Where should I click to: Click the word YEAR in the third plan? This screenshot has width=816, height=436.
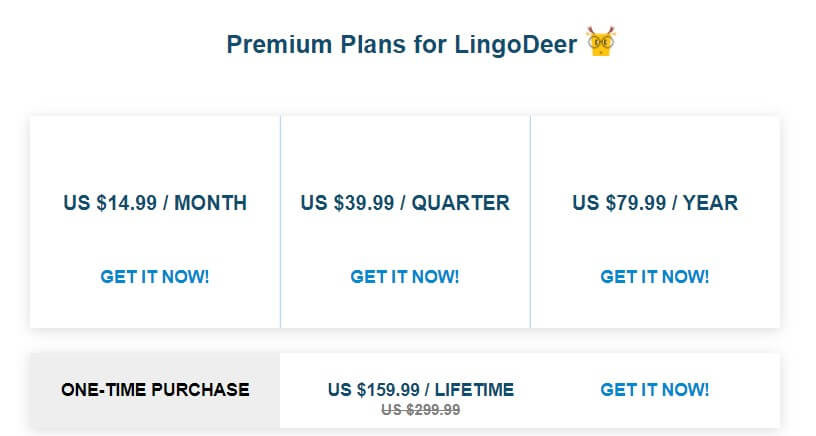click(x=710, y=203)
